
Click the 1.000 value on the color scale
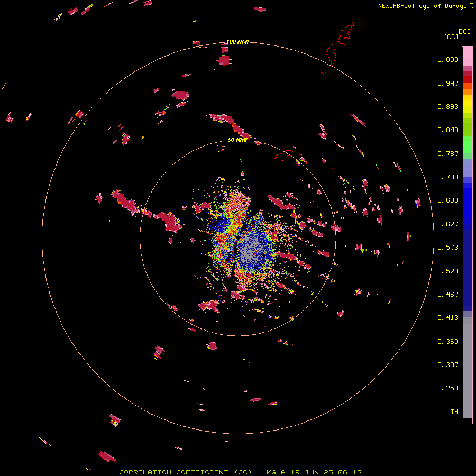[x=448, y=59]
